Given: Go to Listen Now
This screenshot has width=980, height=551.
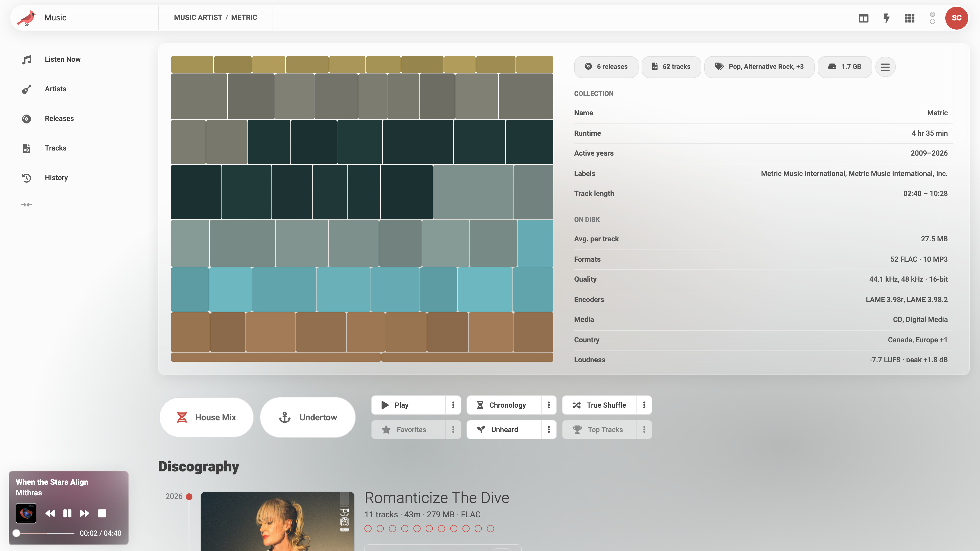Looking at the screenshot, I should coord(62,59).
